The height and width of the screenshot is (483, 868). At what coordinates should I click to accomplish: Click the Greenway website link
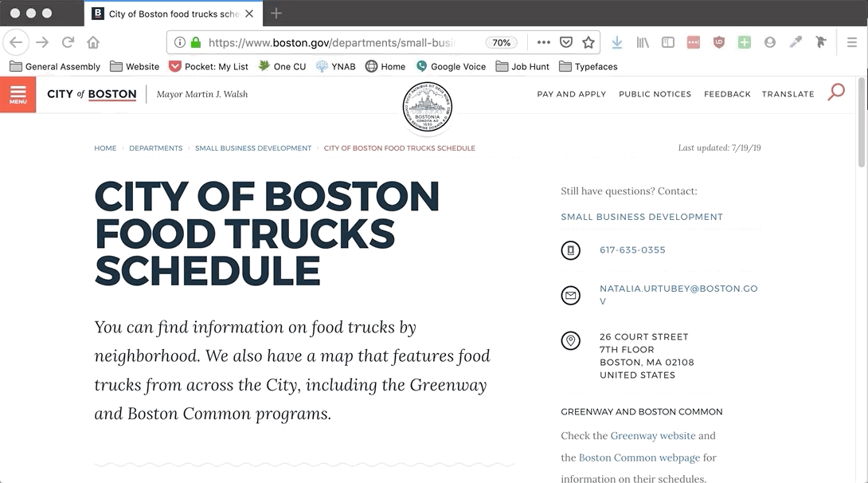click(652, 436)
